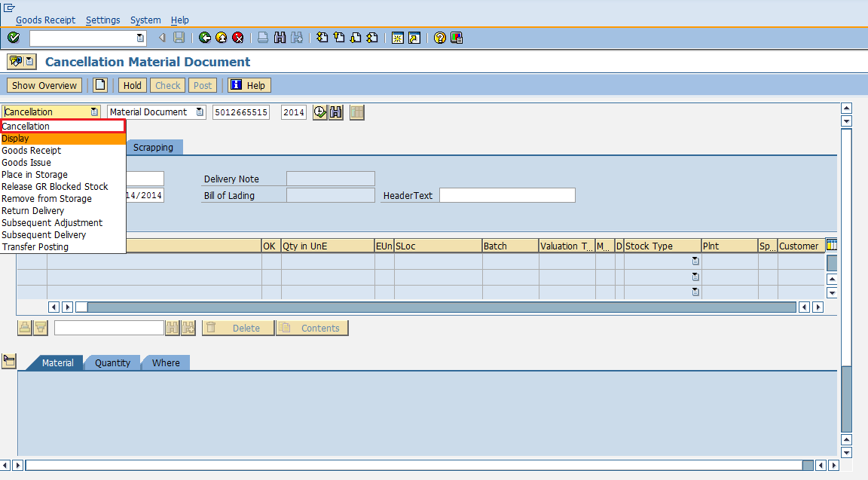868x480 pixels.
Task: Click the small left triangle beside command field
Action: pyautogui.click(x=162, y=38)
